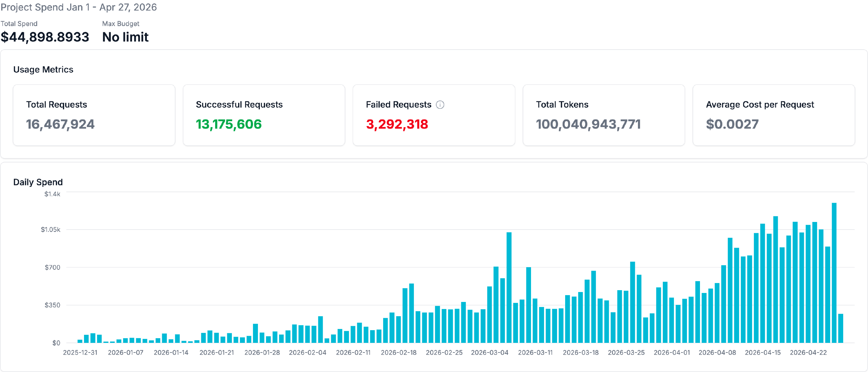Click the 2026-04-22 x-axis date label
Viewport: 868px width, 372px height.
[x=808, y=352]
